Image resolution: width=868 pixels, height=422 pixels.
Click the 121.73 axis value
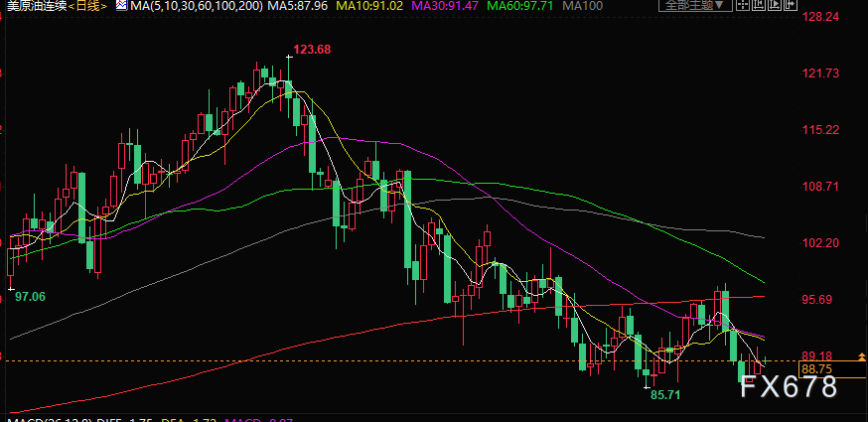point(821,73)
